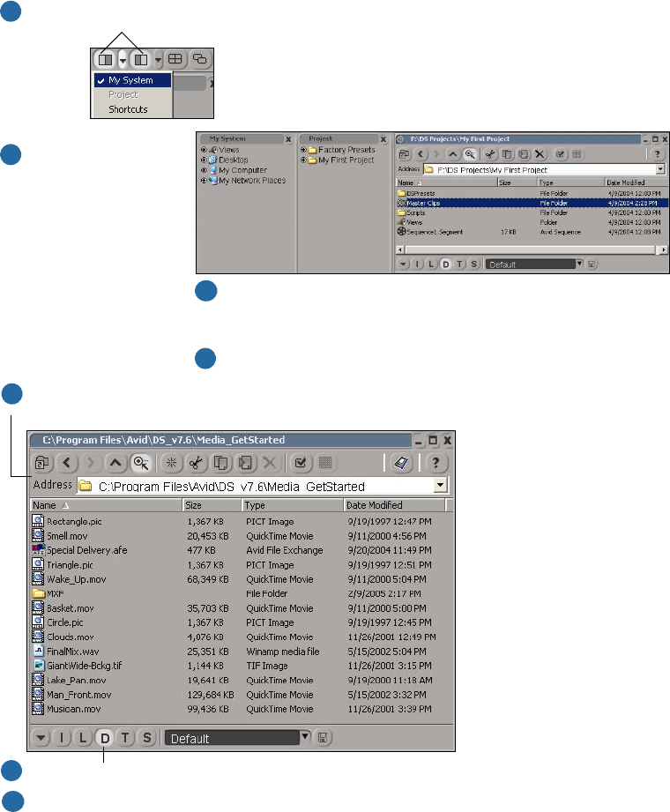This screenshot has height=812, width=670.
Task: Select the Master Clips folder row
Action: tap(532, 203)
